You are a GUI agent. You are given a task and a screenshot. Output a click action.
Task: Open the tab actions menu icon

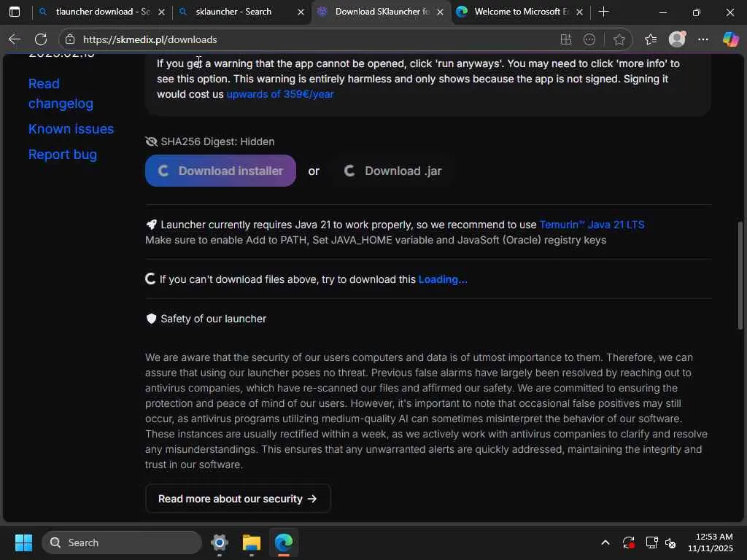coord(15,12)
